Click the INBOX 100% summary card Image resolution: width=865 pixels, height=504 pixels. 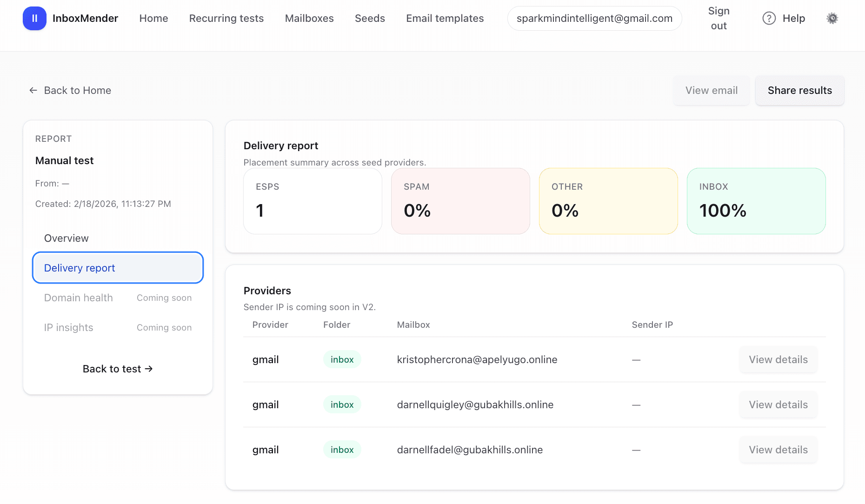(x=756, y=201)
